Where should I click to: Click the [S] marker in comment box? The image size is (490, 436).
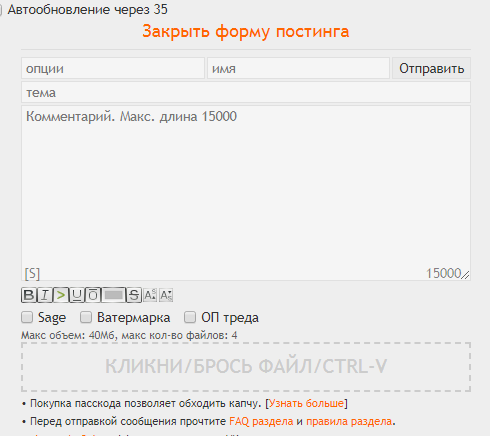pos(32,274)
